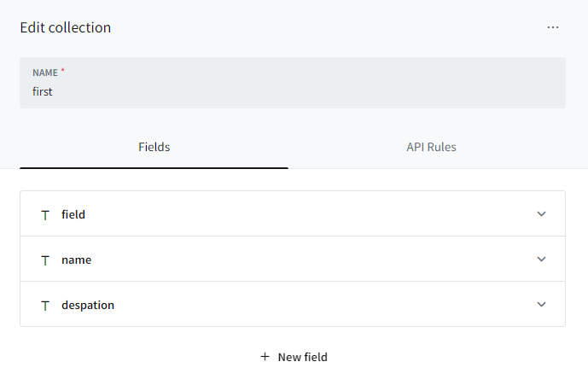Click the active underline beneath Fields tab
This screenshot has width=588, height=391.
point(154,167)
